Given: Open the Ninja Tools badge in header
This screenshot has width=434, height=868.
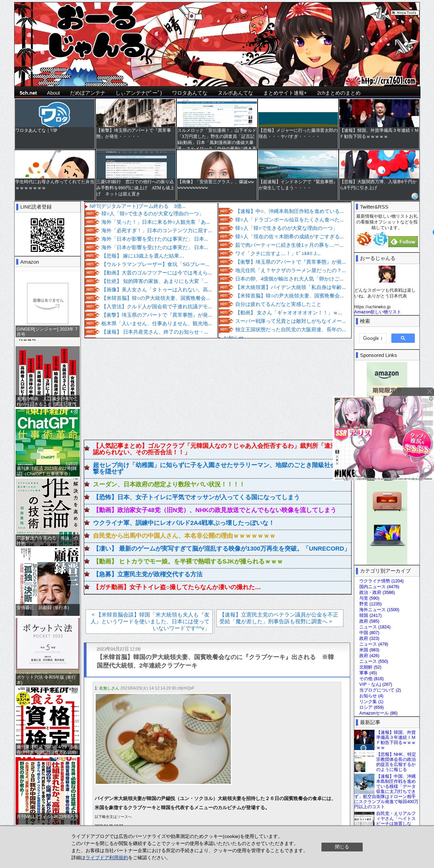Looking at the screenshot, I should point(405,13).
